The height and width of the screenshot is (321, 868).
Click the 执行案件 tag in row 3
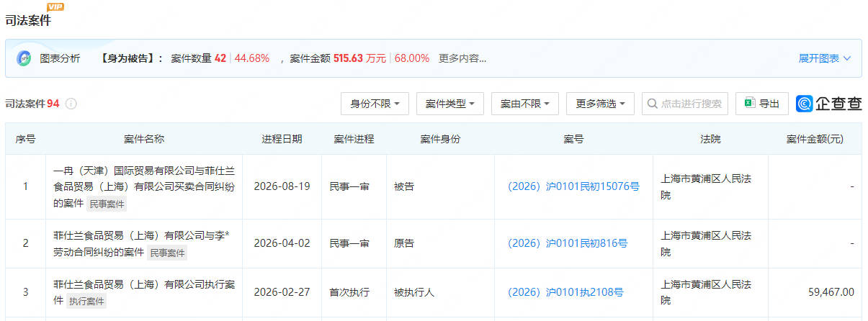(x=86, y=302)
